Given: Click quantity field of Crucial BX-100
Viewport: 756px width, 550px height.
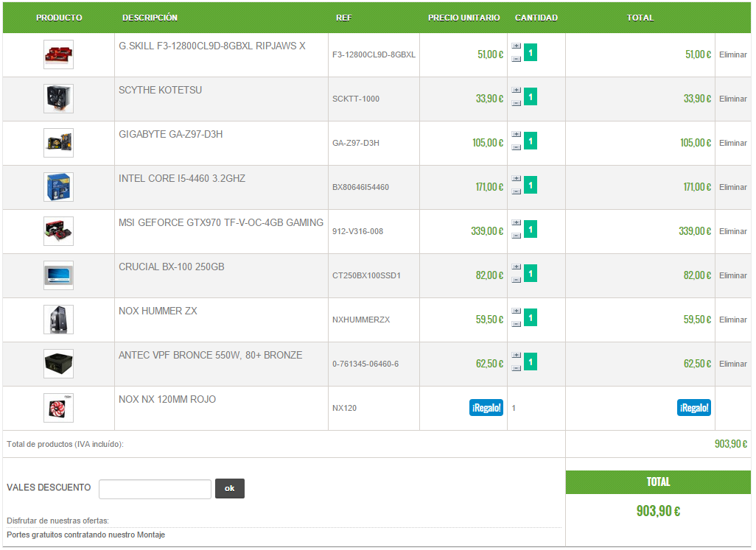Looking at the screenshot, I should tap(531, 274).
